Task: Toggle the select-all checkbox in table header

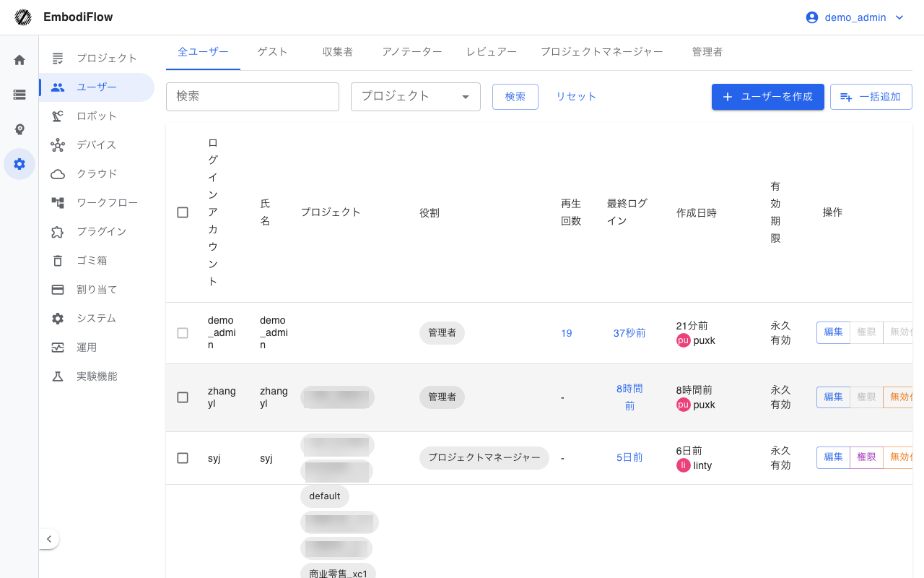Action: [183, 212]
